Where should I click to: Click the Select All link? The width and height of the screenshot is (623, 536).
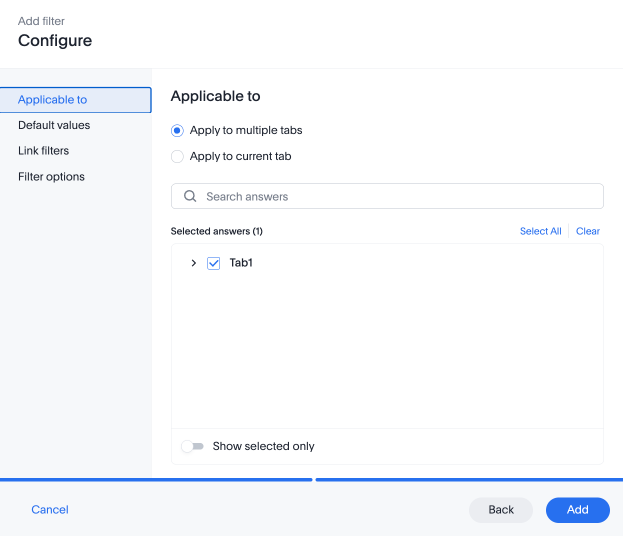point(540,231)
